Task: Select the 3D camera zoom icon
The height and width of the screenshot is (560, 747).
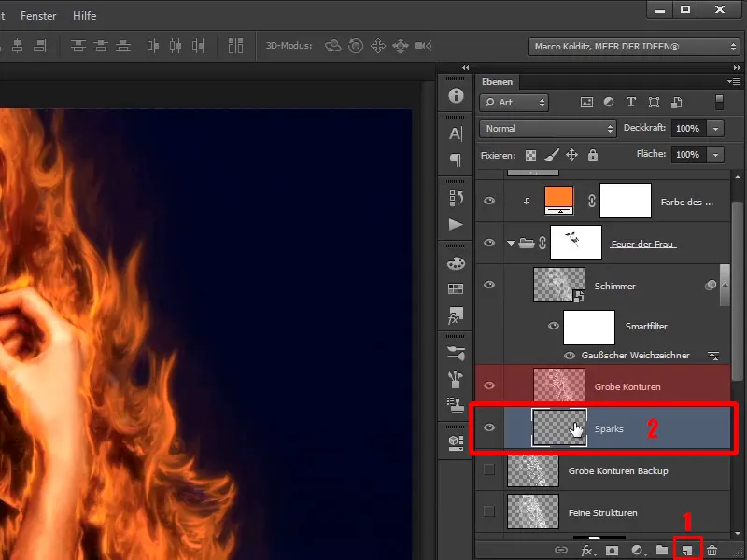Action: (x=423, y=46)
